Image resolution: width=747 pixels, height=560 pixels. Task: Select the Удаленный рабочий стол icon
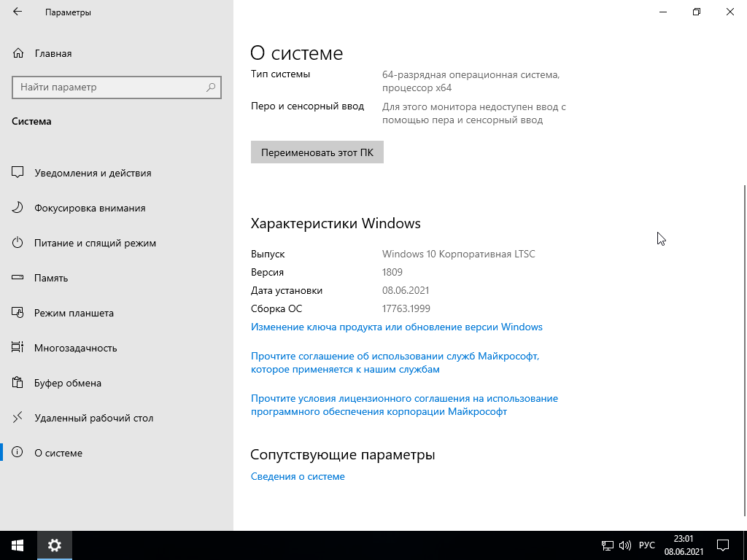coord(18,418)
